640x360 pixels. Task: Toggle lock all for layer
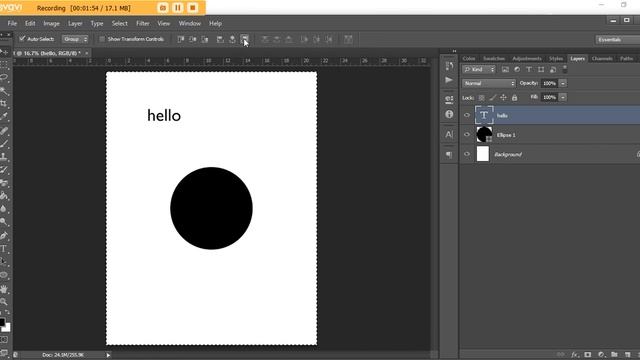(514, 98)
